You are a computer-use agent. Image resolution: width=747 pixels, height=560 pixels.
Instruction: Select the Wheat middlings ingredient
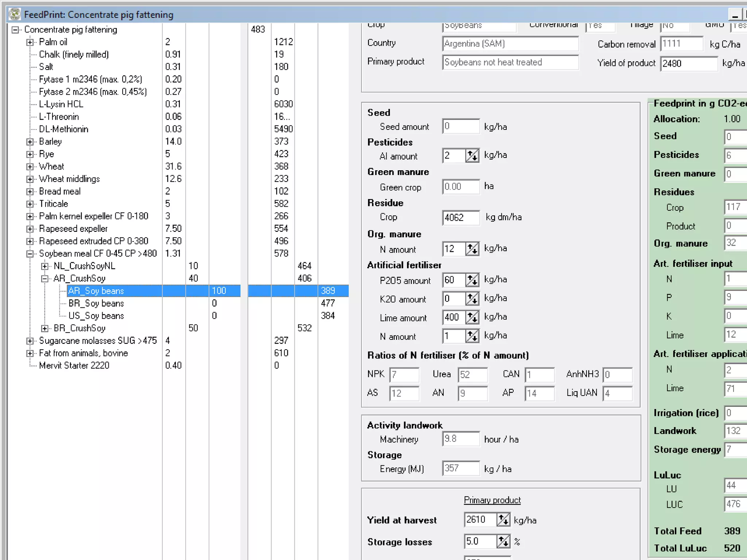click(69, 179)
